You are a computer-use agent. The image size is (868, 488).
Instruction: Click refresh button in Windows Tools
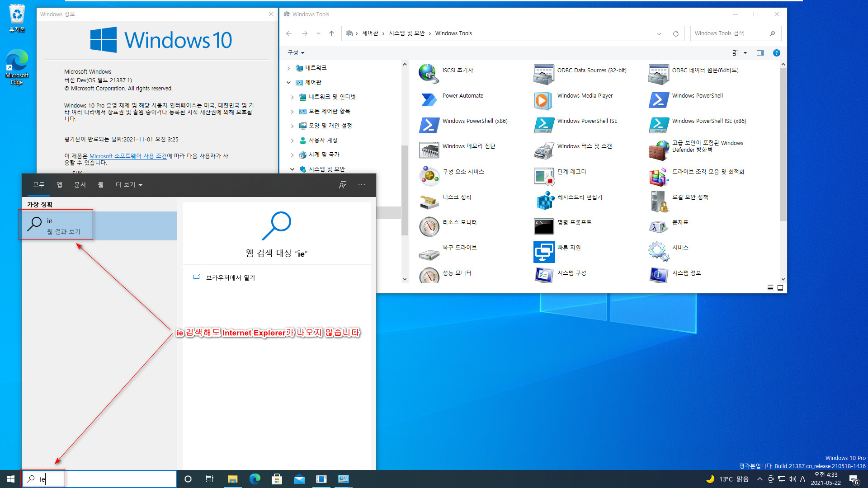(676, 33)
